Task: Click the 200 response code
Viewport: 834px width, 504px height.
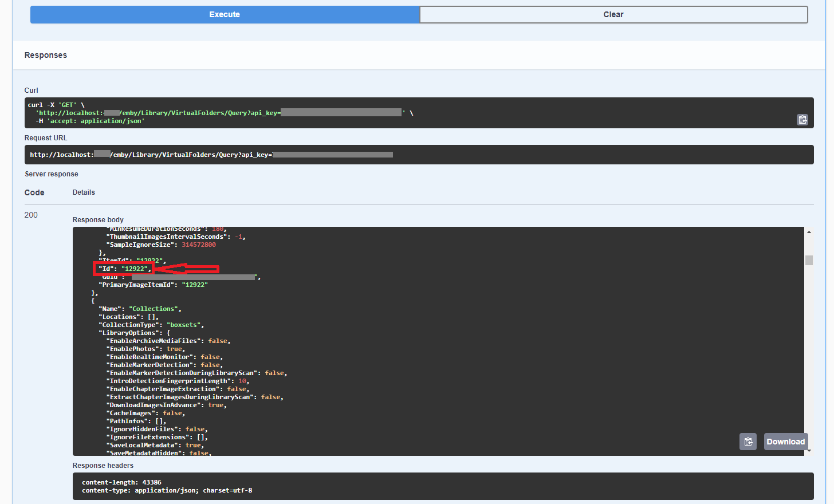Action: [x=31, y=215]
